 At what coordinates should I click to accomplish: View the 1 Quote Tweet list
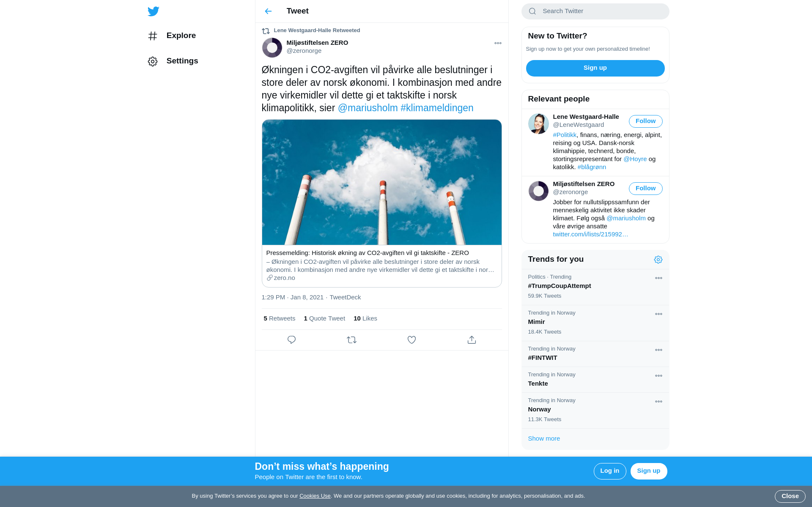(x=324, y=318)
